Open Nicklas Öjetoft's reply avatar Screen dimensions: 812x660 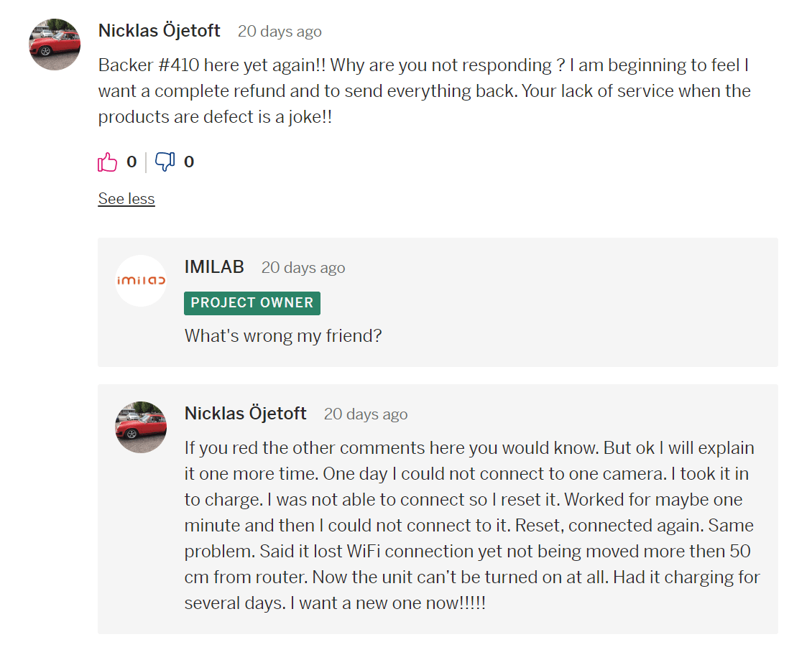click(141, 427)
